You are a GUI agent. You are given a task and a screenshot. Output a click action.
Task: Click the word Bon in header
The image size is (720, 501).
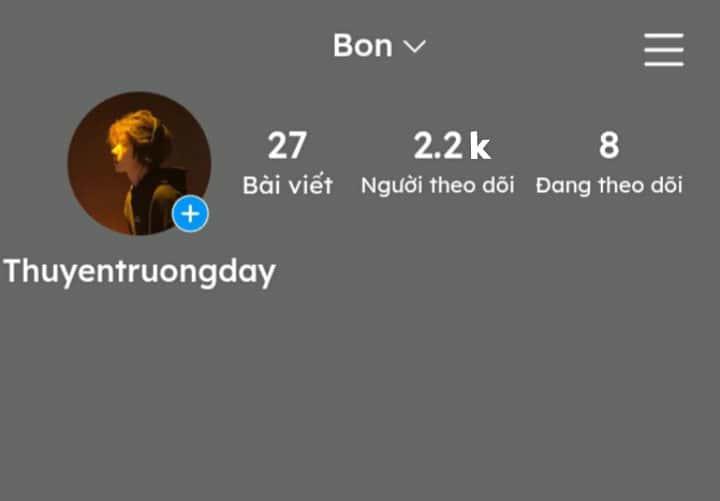pyautogui.click(x=363, y=45)
